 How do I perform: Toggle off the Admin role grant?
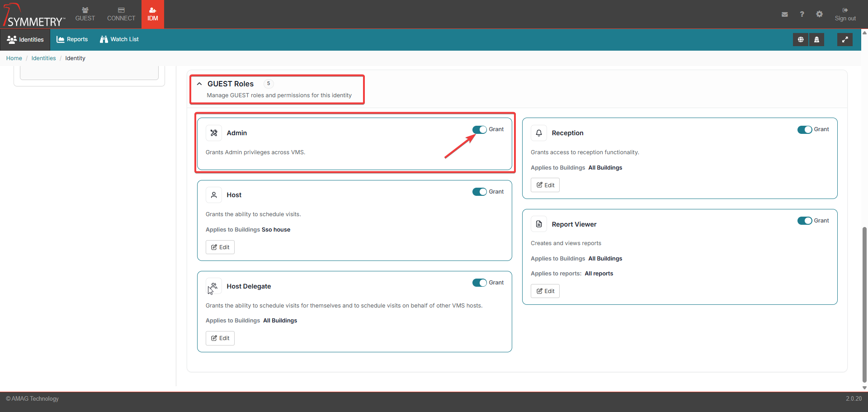[x=479, y=130]
